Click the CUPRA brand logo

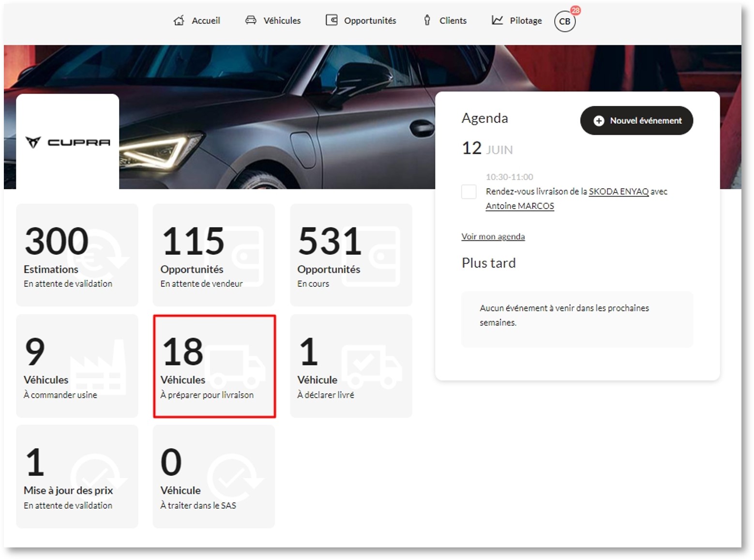click(x=68, y=142)
